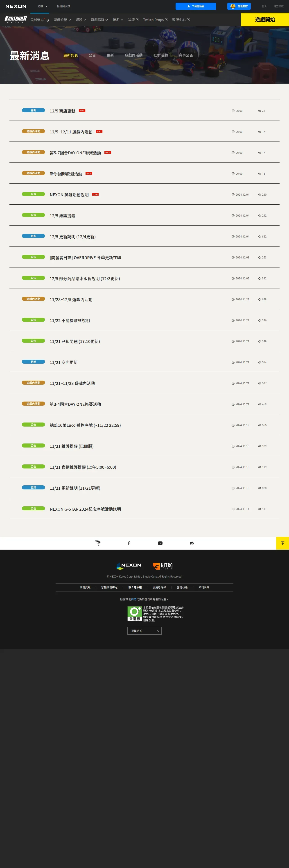This screenshot has height=868, width=289.
Task: Open NEXON G-STAR 2024紀念序號活動說明 post
Action: [86, 509]
